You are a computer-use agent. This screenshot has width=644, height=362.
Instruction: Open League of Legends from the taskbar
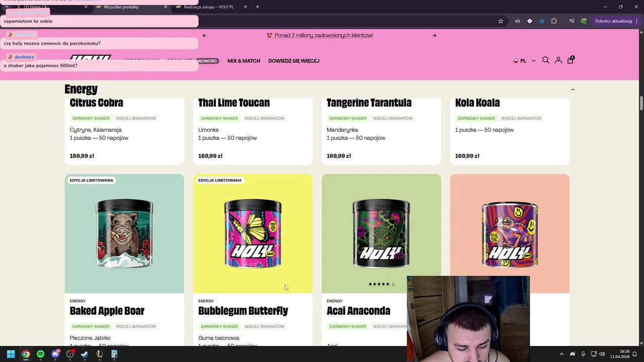tap(100, 354)
